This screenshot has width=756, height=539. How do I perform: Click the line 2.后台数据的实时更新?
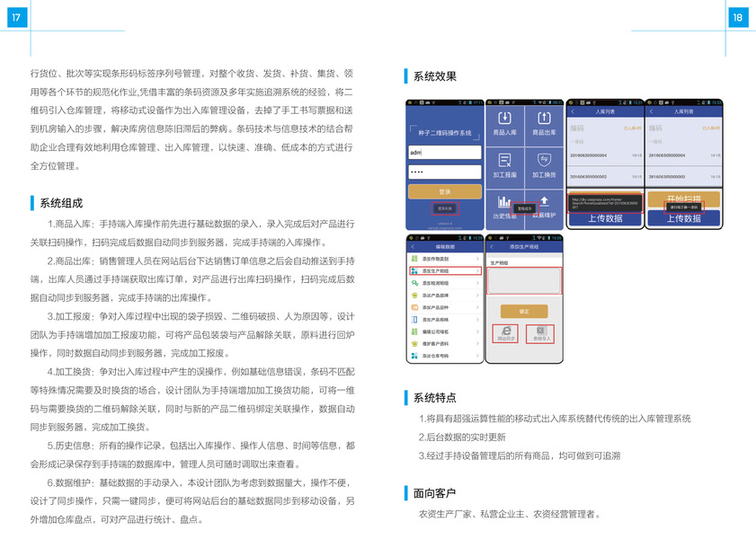tap(462, 437)
